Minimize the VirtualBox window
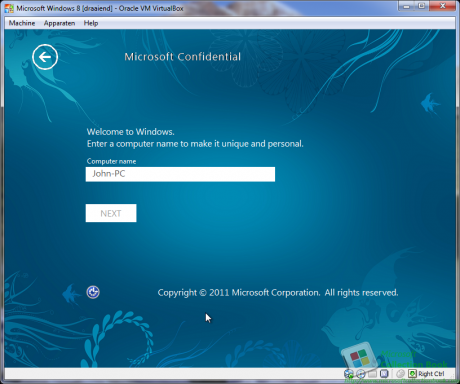The width and height of the screenshot is (460, 384). tap(407, 6)
